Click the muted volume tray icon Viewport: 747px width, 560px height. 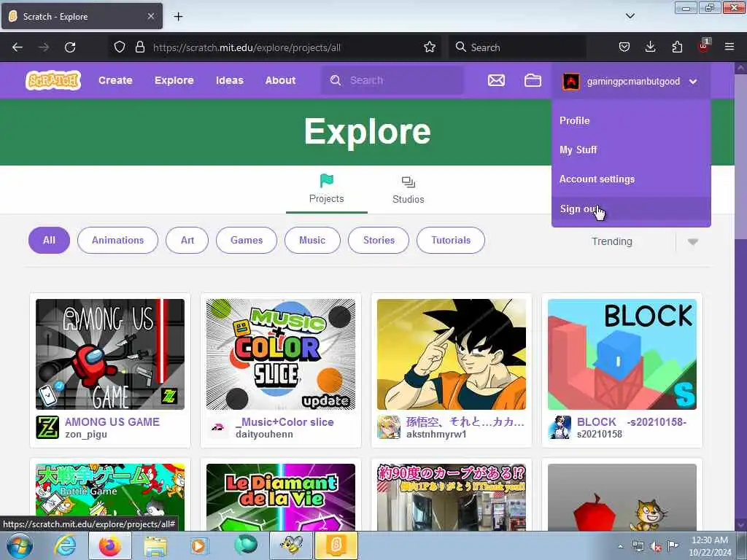[656, 547]
